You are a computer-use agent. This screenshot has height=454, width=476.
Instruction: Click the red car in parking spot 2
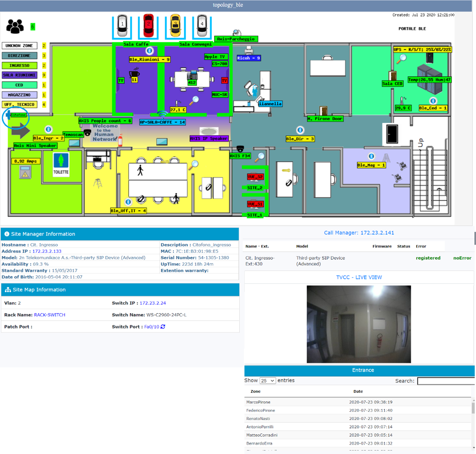pyautogui.click(x=148, y=25)
